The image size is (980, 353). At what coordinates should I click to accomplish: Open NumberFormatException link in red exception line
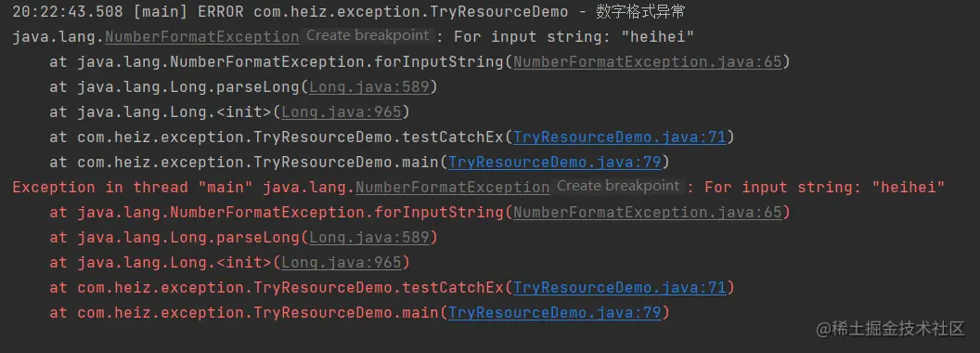(x=453, y=187)
